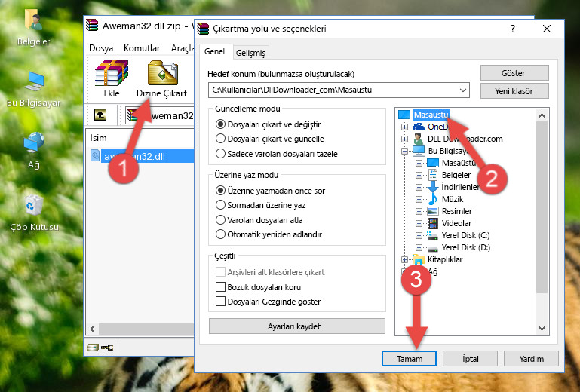Viewport: 580px width, 392px height.
Task: Click the Kitaplıklar folder icon
Action: (419, 259)
